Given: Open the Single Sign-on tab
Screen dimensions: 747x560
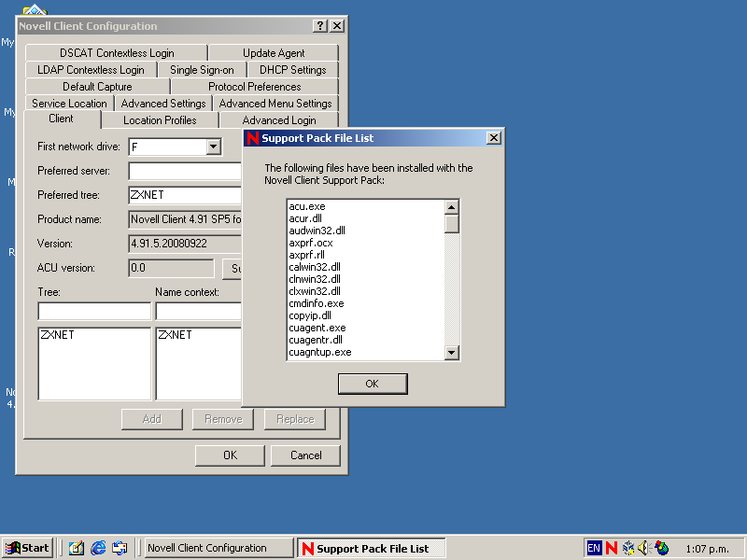Looking at the screenshot, I should coord(202,70).
